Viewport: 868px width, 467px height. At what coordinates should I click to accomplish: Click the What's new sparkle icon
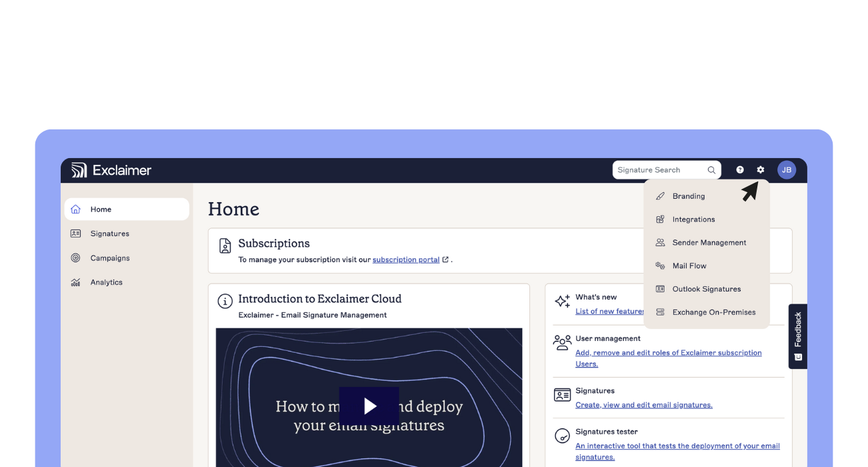pyautogui.click(x=562, y=300)
